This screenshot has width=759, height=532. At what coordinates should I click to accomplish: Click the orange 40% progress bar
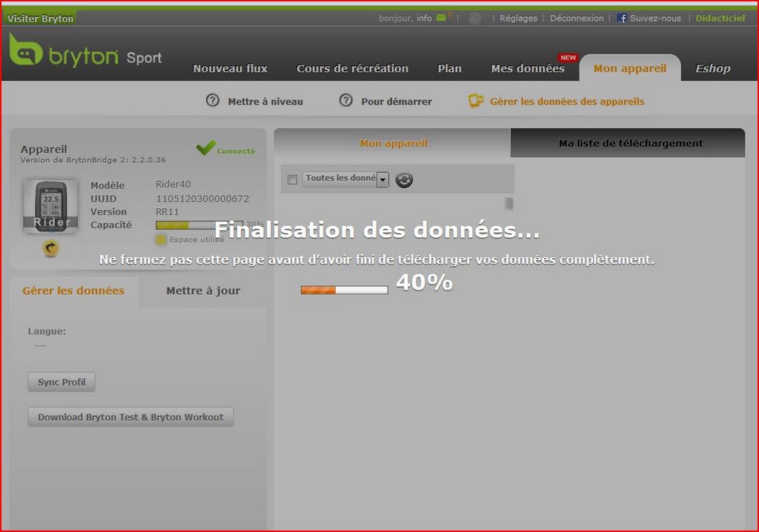click(344, 290)
